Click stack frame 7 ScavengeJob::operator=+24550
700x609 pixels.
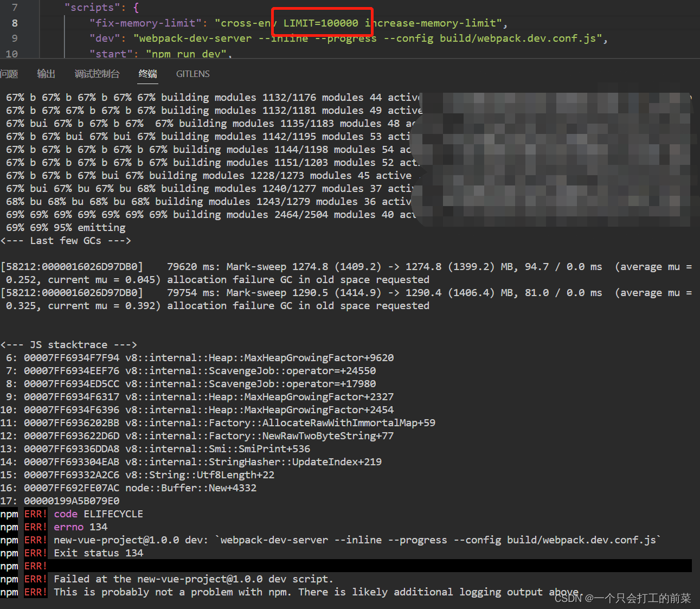click(191, 371)
